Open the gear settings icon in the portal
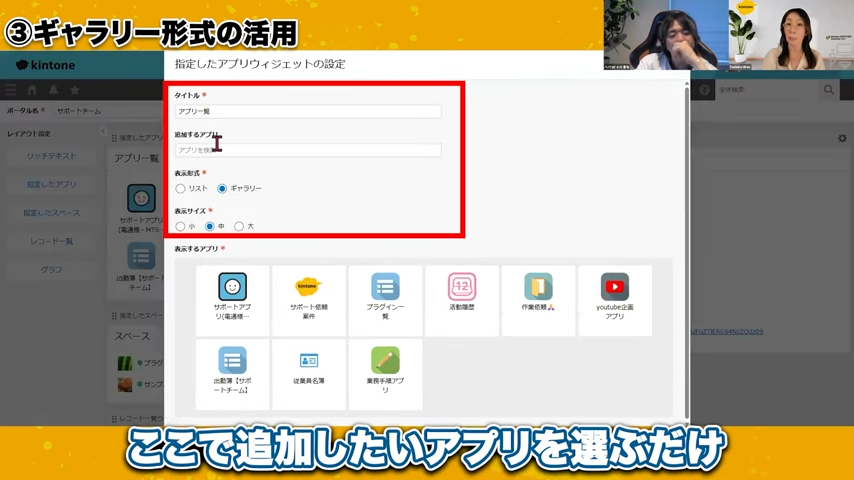The image size is (854, 480). pyautogui.click(x=842, y=138)
